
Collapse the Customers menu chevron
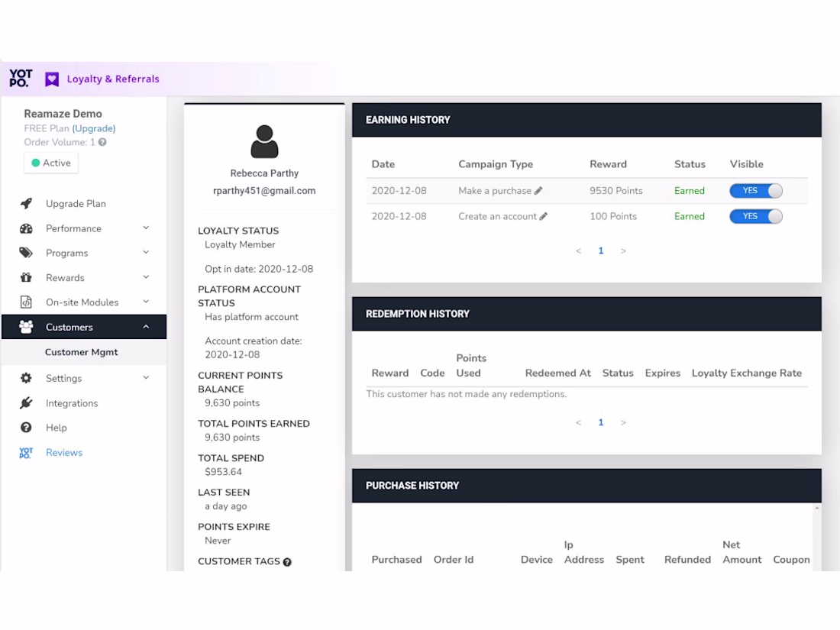pos(146,327)
